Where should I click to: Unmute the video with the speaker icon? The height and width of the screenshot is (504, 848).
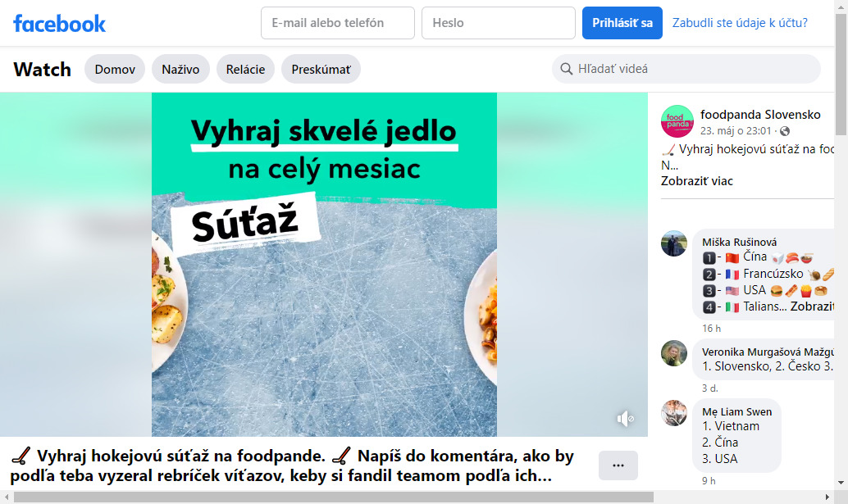tap(625, 419)
